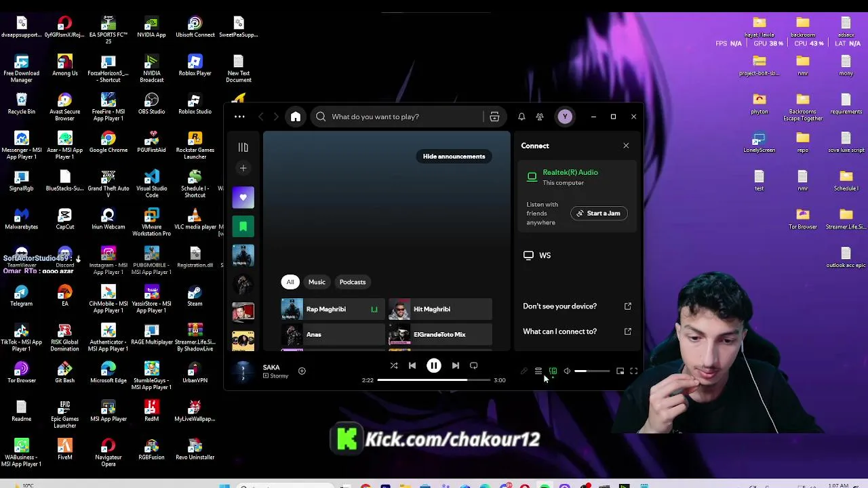Viewport: 868px width, 488px height.
Task: Pause the current song
Action: (x=434, y=365)
